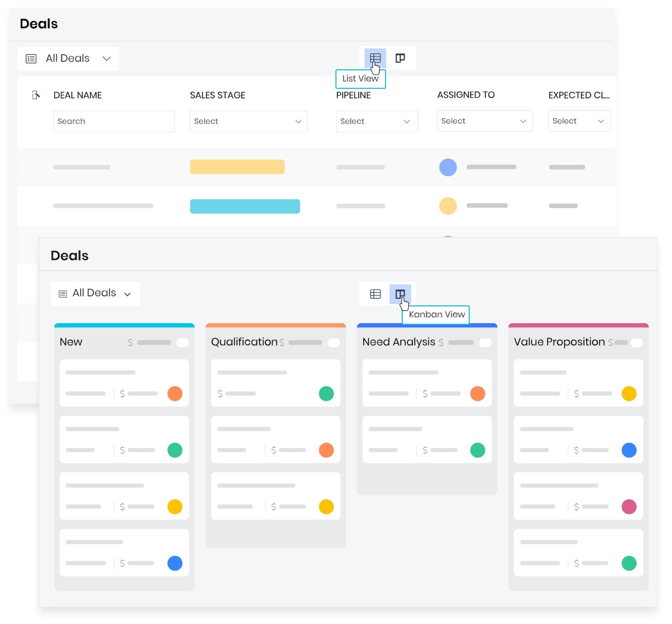Screen dimensions: 672x624
Task: Toggle the switch in Qualification column header
Action: pos(334,342)
